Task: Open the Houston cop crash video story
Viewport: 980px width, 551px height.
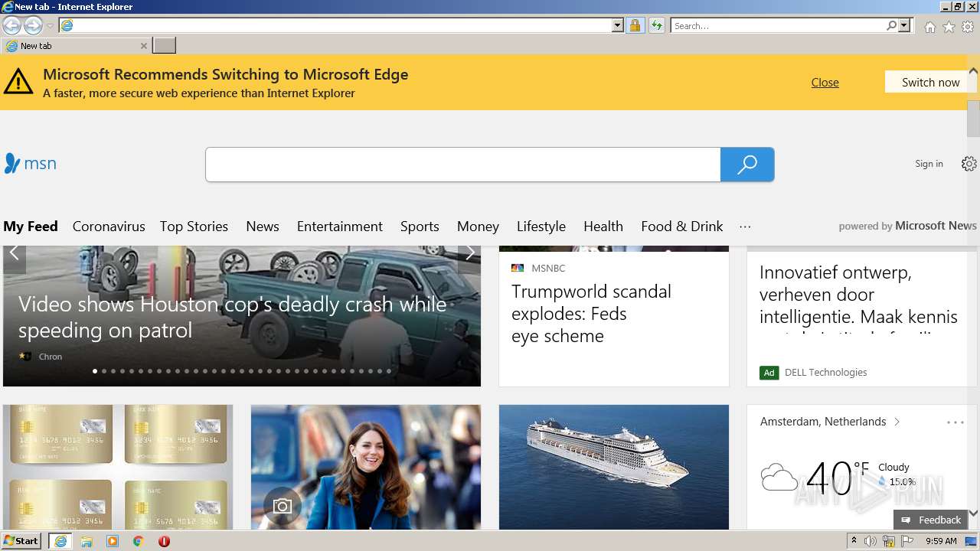Action: pyautogui.click(x=233, y=318)
